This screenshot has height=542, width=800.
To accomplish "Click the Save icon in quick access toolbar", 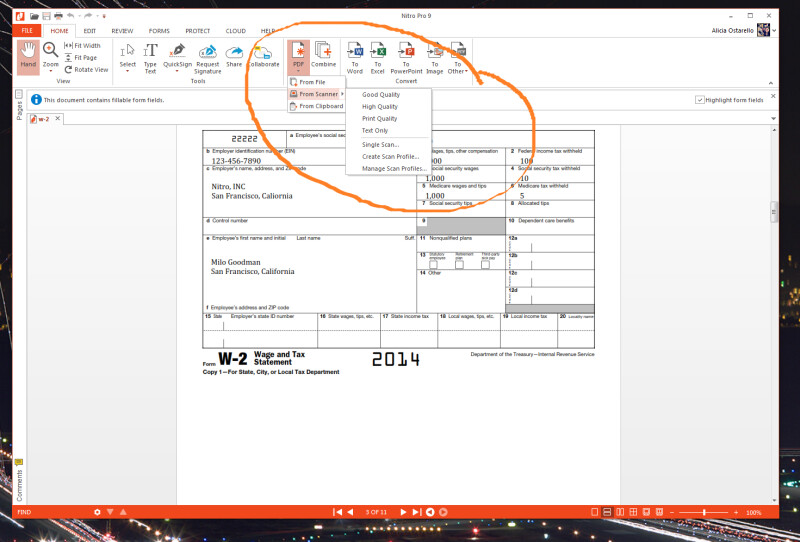I will [46, 16].
